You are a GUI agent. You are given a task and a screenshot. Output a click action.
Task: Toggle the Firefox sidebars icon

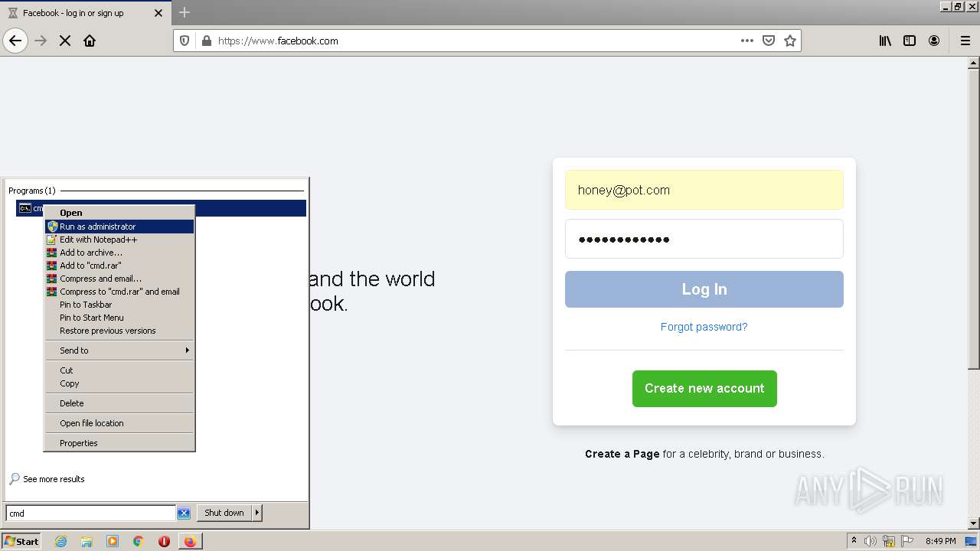click(x=910, y=41)
